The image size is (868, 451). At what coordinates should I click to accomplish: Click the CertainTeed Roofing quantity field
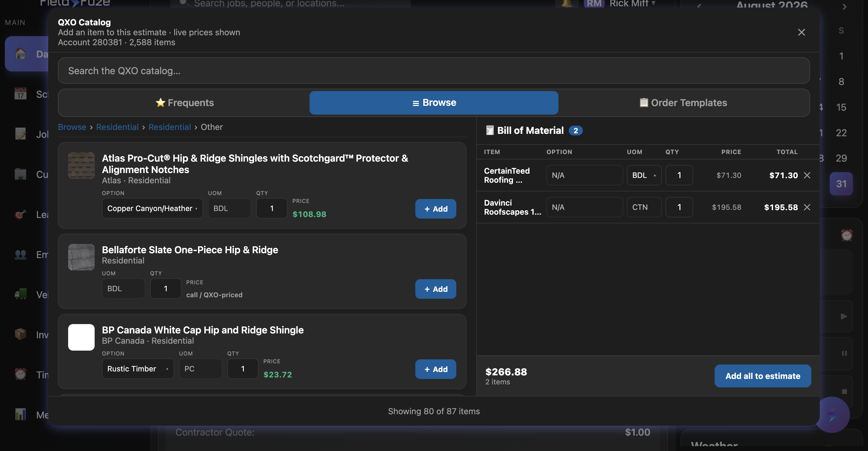tap(679, 175)
